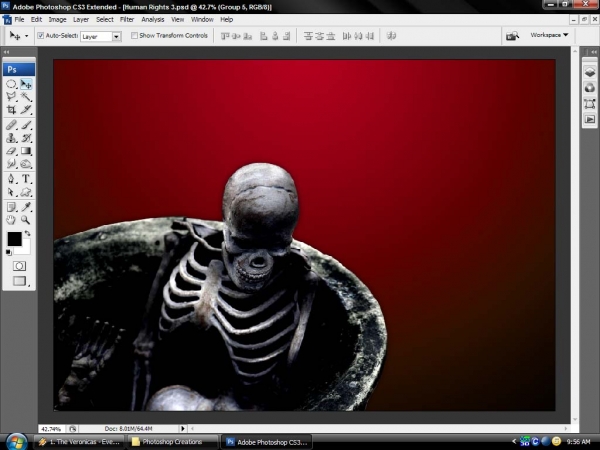Screen dimensions: 600x450
Task: Click Distribute Top Edges icon
Action: (x=308, y=36)
